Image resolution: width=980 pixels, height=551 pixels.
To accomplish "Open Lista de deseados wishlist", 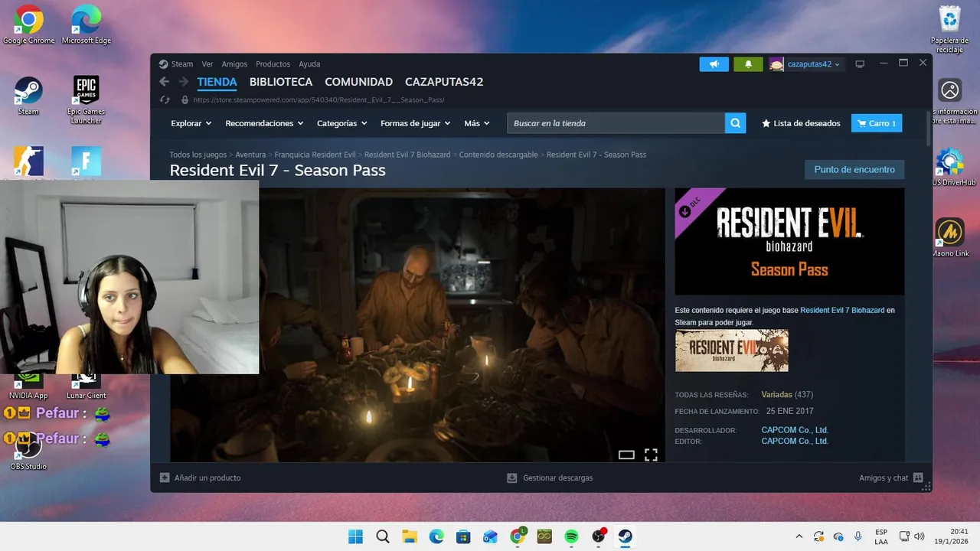I will pyautogui.click(x=801, y=123).
